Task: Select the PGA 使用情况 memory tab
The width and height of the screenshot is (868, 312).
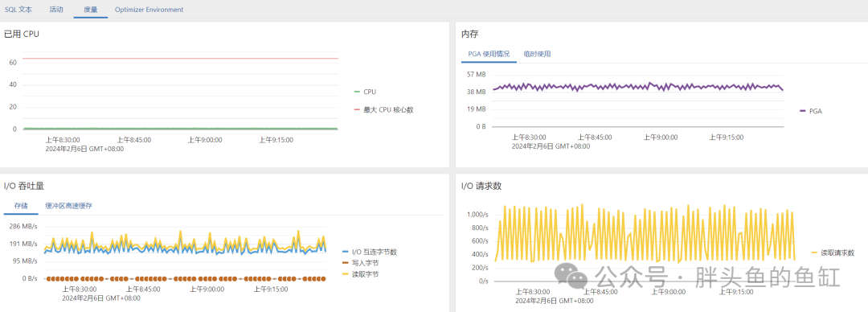Action: [x=489, y=54]
